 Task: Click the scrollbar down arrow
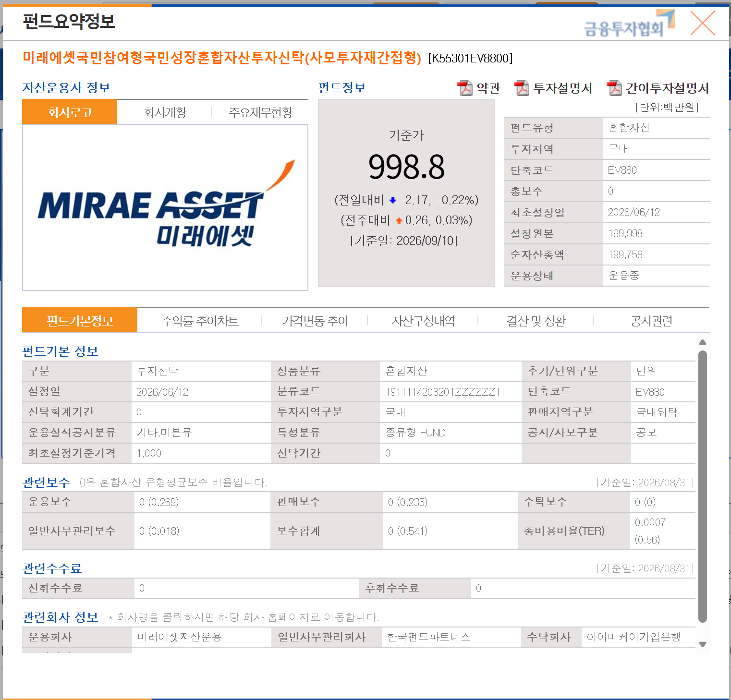pyautogui.click(x=703, y=644)
